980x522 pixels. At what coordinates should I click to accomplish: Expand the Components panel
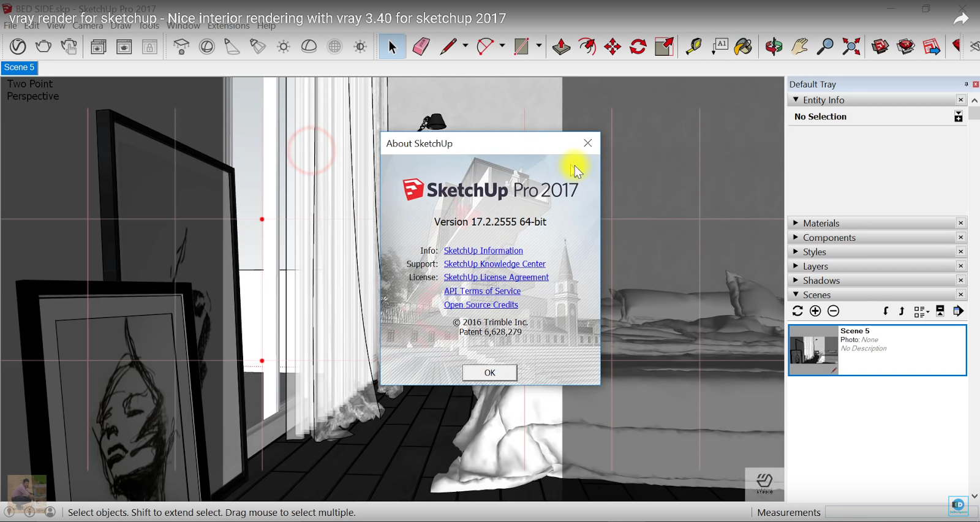coord(796,237)
